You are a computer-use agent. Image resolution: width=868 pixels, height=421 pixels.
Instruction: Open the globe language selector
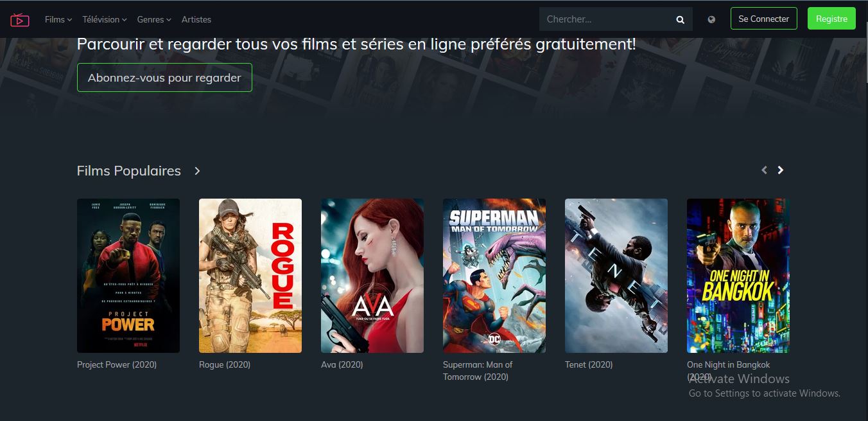click(711, 19)
